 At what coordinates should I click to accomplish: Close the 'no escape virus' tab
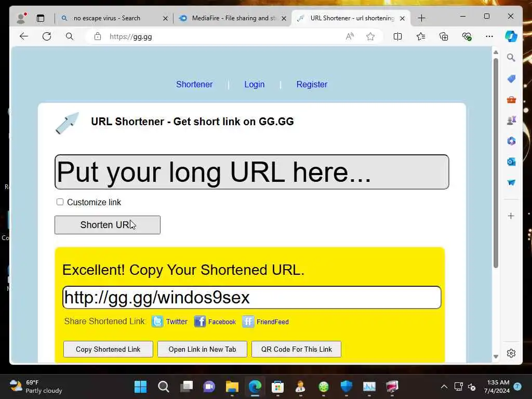[166, 18]
